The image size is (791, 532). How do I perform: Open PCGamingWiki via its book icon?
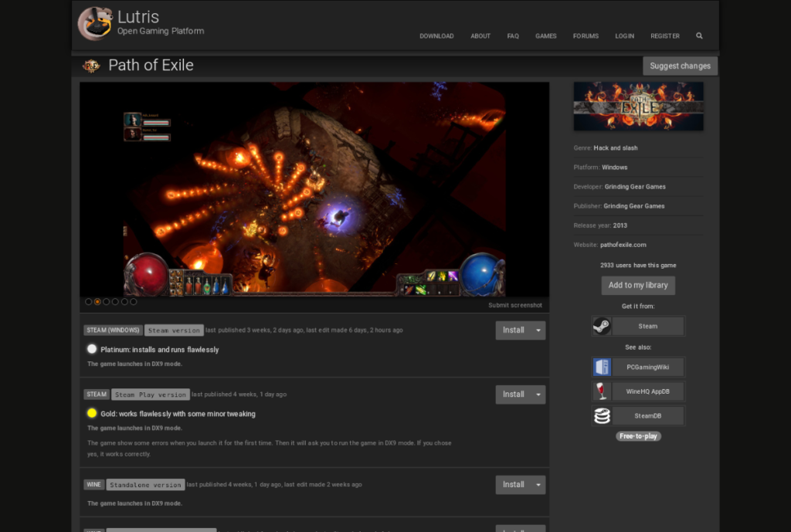tap(601, 367)
